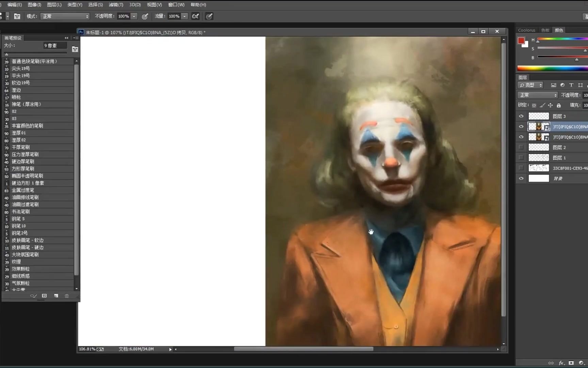The width and height of the screenshot is (588, 368).
Task: Create new adjustment layer icon
Action: [x=581, y=363]
